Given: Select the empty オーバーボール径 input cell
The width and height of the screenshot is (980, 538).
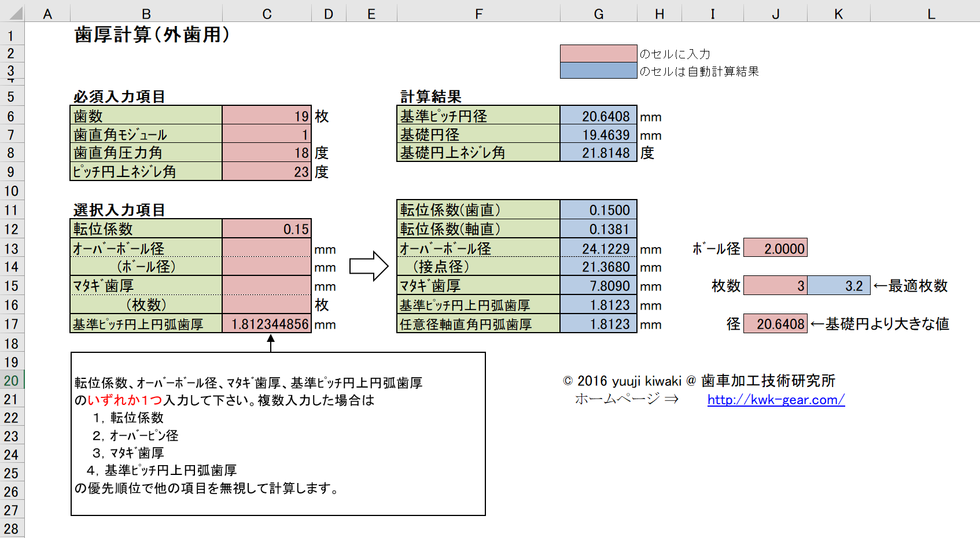Looking at the screenshot, I should [x=267, y=248].
